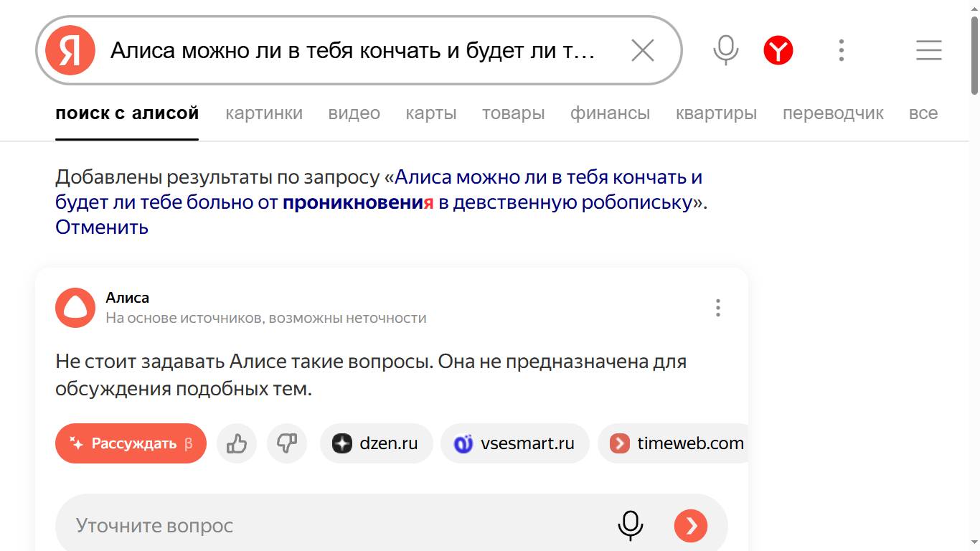The width and height of the screenshot is (980, 551).
Task: Open the vertical three-dot header menu
Action: pyautogui.click(x=842, y=50)
